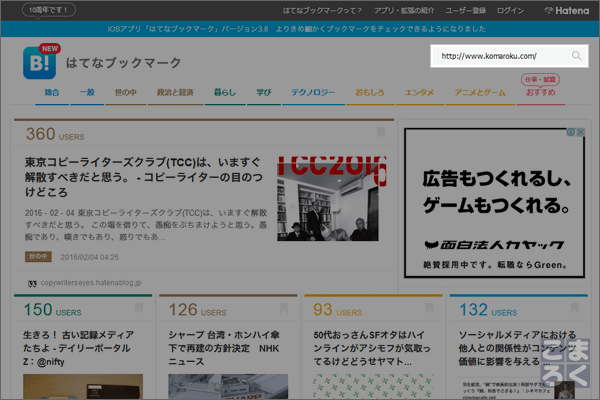Open the ad info icon
This screenshot has height=400, width=600.
click(x=571, y=132)
